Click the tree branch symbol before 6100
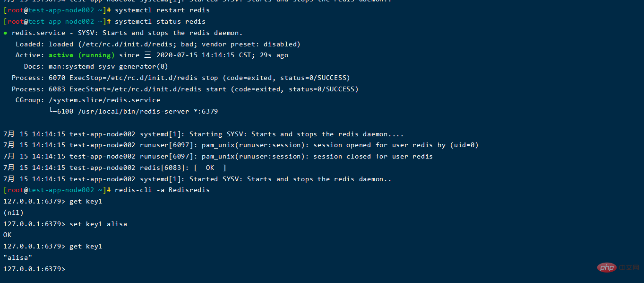This screenshot has width=644, height=283. click(52, 111)
